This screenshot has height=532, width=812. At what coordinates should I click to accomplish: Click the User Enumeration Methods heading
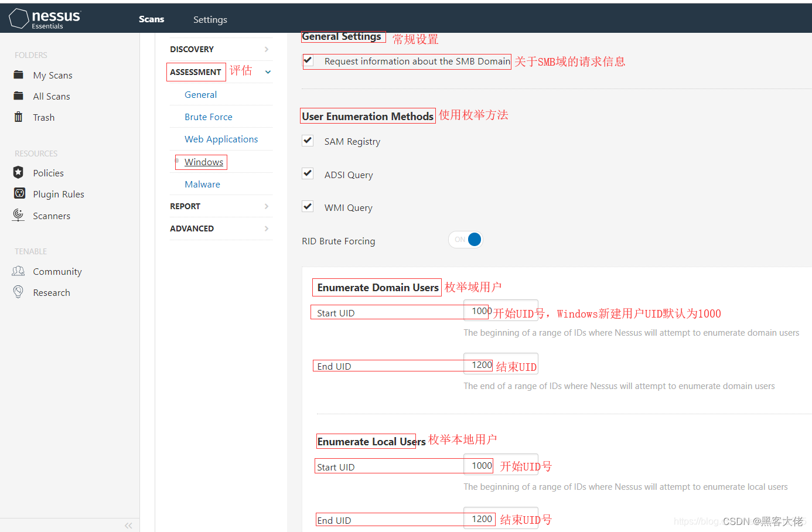click(x=368, y=116)
